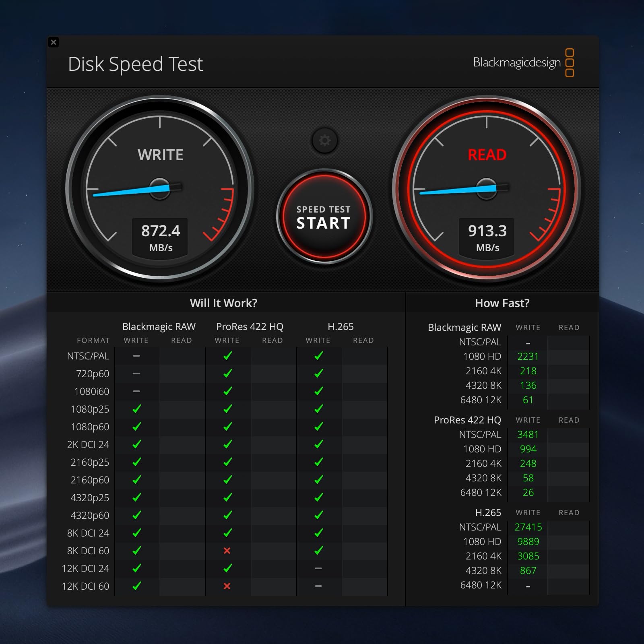The height and width of the screenshot is (644, 644).
Task: Click Blackmagic RAW write checkmark for 2160p60
Action: [137, 480]
